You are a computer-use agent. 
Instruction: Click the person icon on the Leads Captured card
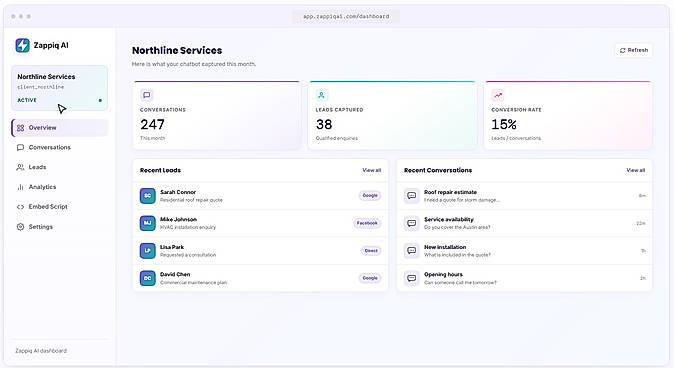coord(322,95)
